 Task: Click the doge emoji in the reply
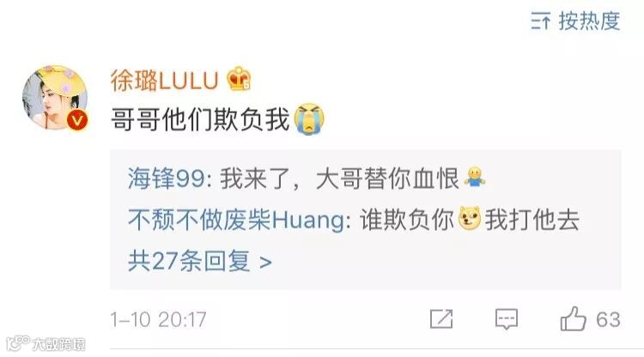tap(470, 218)
